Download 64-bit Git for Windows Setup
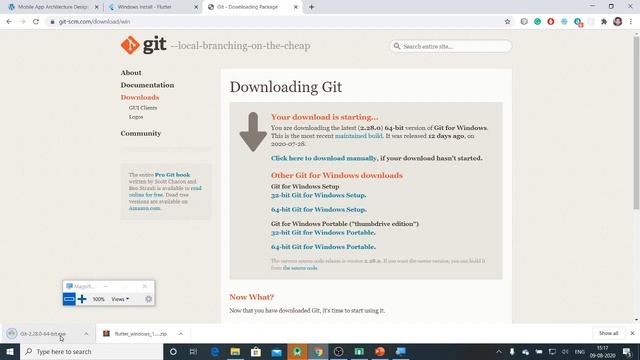Viewport: 640px width, 360px height. click(319, 209)
